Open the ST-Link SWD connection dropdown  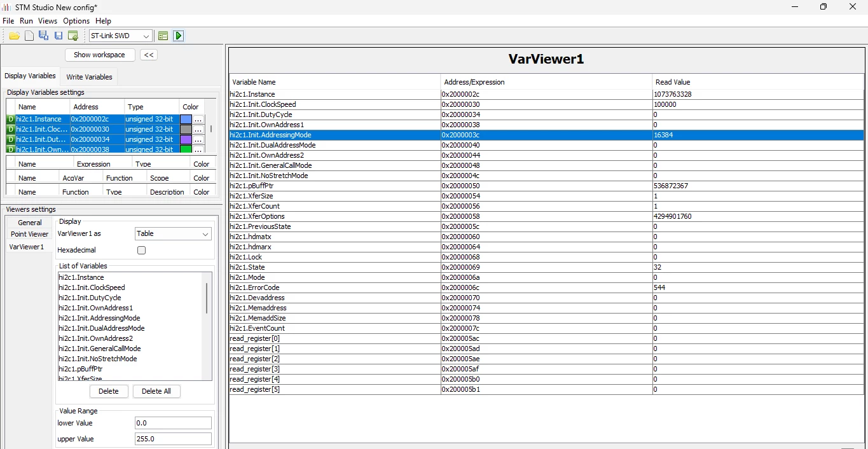pyautogui.click(x=121, y=36)
